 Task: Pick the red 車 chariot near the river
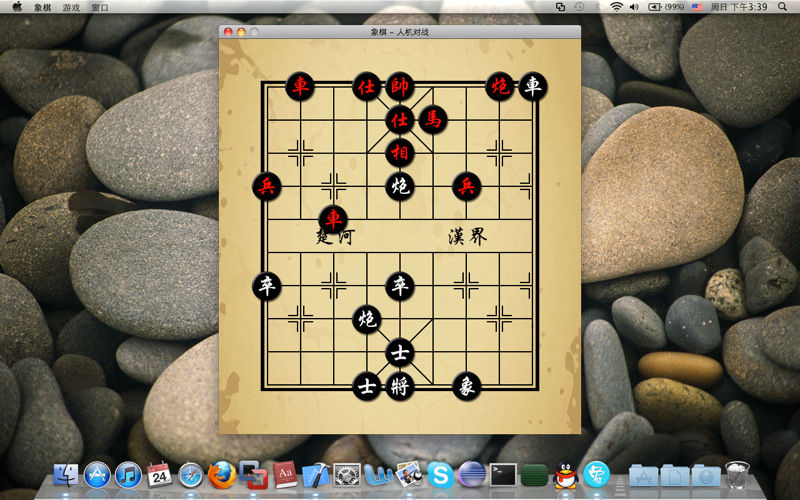click(332, 218)
